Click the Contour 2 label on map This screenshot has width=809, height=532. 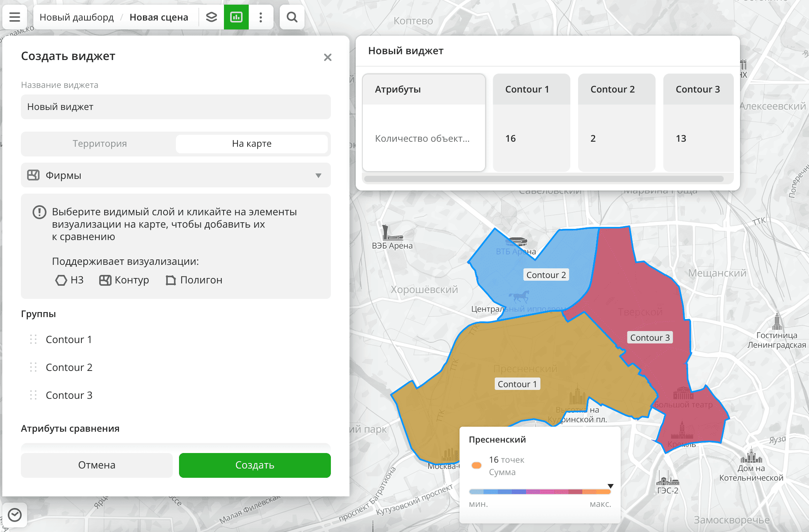tap(546, 275)
